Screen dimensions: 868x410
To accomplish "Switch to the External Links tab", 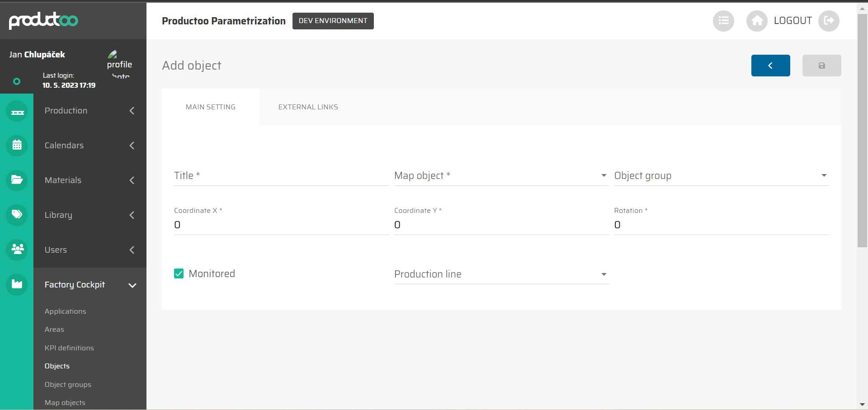I will (x=308, y=107).
